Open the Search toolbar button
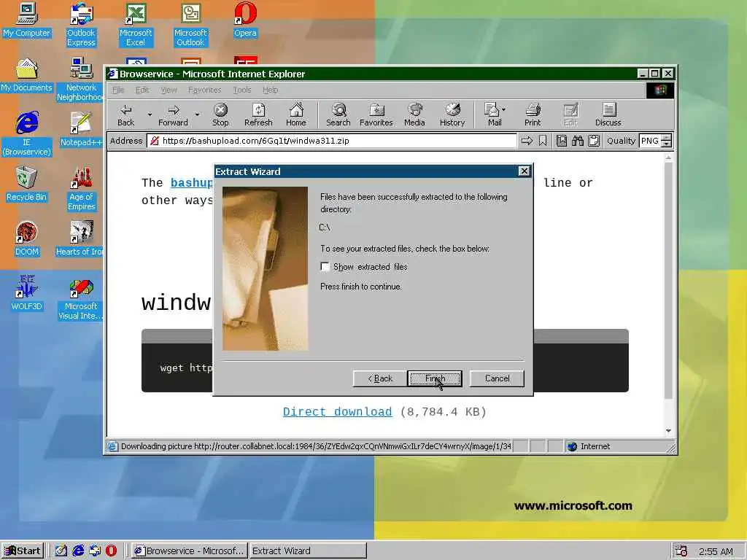This screenshot has width=747, height=560. point(338,114)
